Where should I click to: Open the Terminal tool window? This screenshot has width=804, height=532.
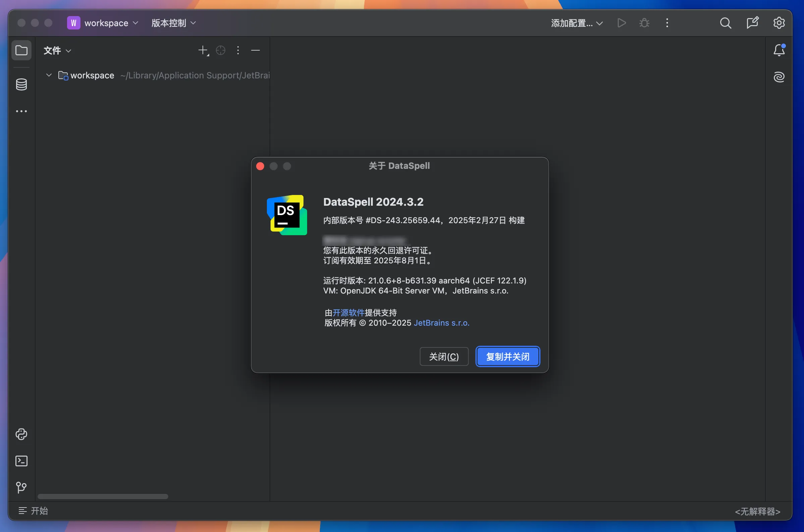pos(21,461)
